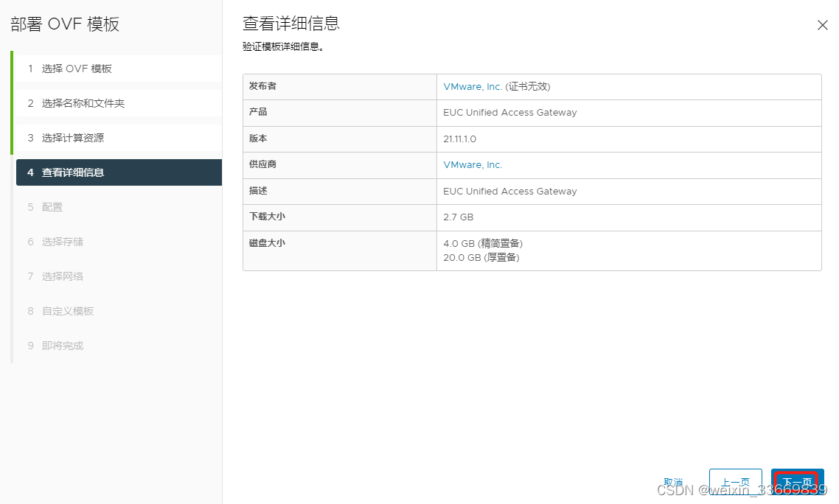Viewport: 839px width, 504px height.
Task: Click the 产品 row label
Action: [258, 112]
